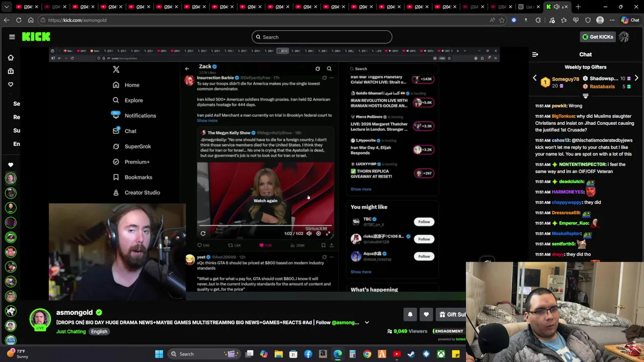Click Bookmarks in the streamed X sidebar
The image size is (644, 362).
132,177
